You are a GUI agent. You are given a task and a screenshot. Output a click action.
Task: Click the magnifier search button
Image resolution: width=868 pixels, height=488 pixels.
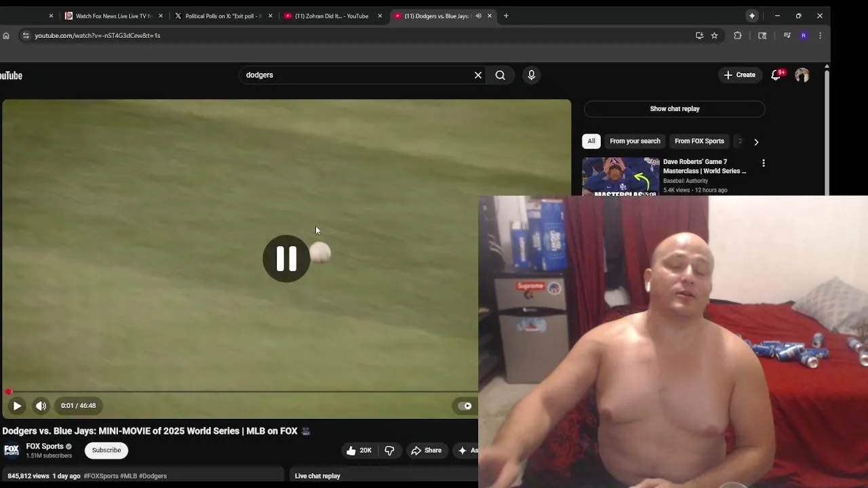(x=500, y=75)
